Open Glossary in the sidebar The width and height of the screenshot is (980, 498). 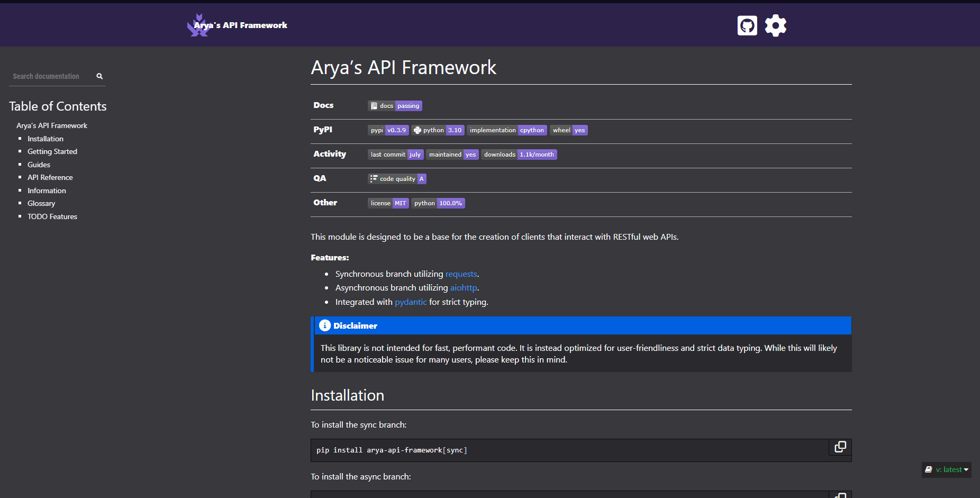[41, 203]
